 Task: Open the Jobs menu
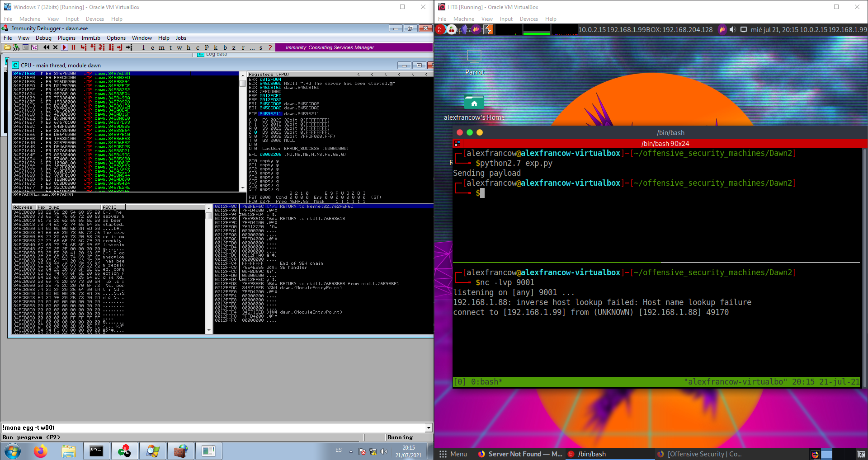click(181, 38)
